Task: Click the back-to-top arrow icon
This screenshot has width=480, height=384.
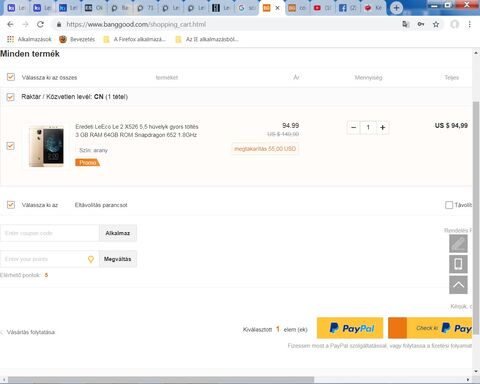Action: 458,285
